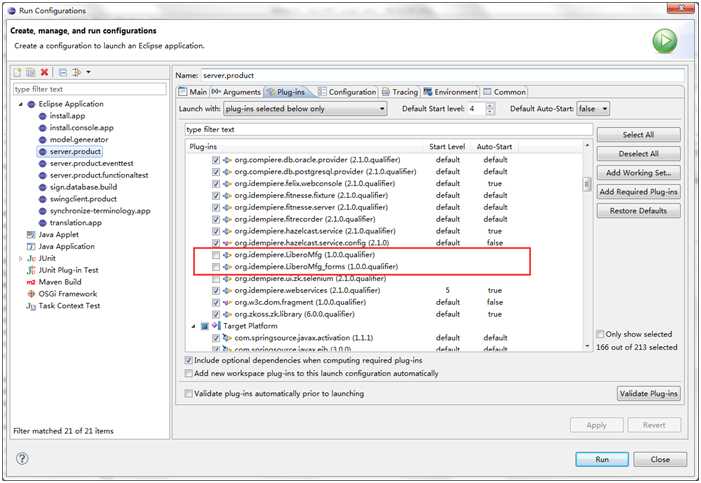Select the synchronize-terminology.app configuration
Image resolution: width=701 pixels, height=483 pixels.
click(x=100, y=211)
